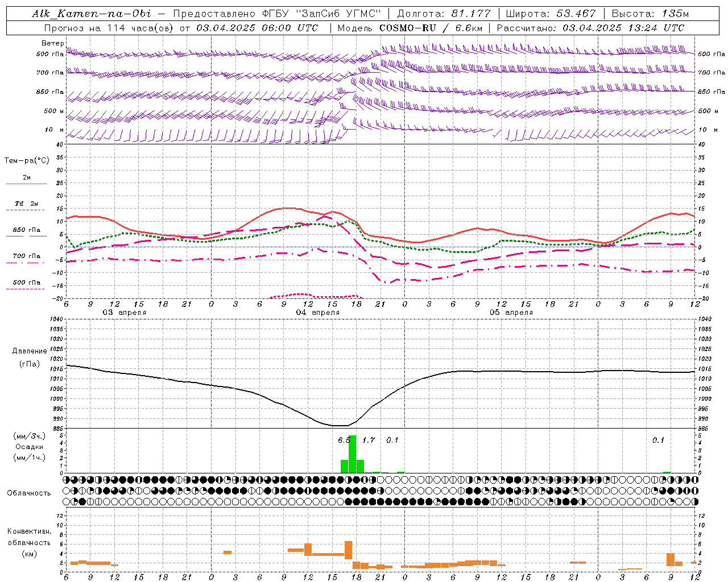
Task: Click the 1.7 precipitation amount
Action: tap(369, 440)
